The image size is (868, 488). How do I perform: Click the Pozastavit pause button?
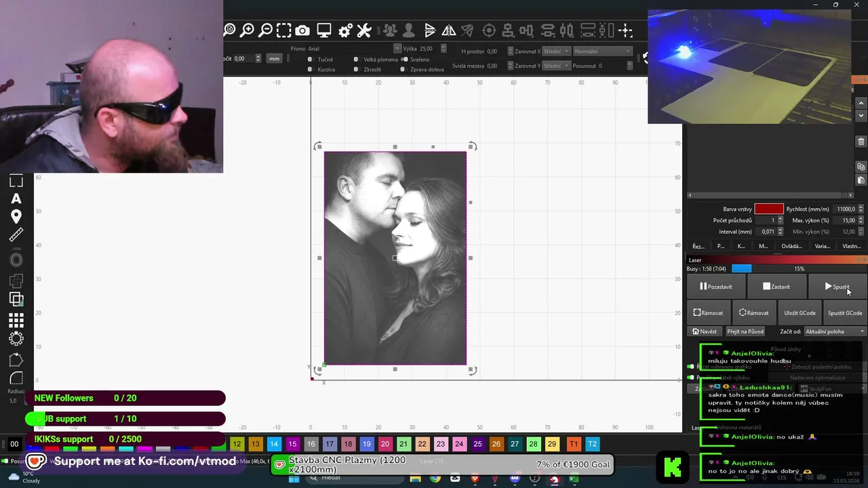(x=716, y=287)
